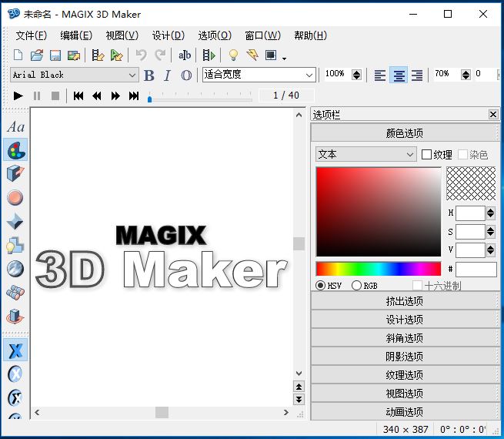Viewport: 504px width, 439px height.
Task: Open the 帮助(H) menu
Action: coord(311,35)
